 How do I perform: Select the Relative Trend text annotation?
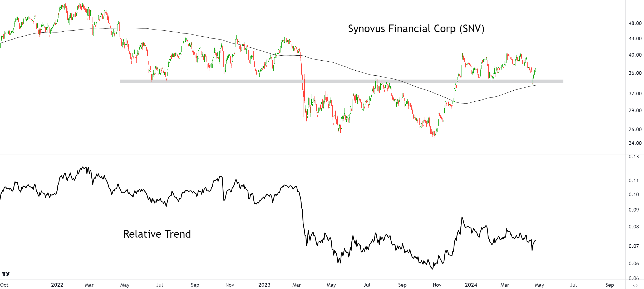pos(157,234)
